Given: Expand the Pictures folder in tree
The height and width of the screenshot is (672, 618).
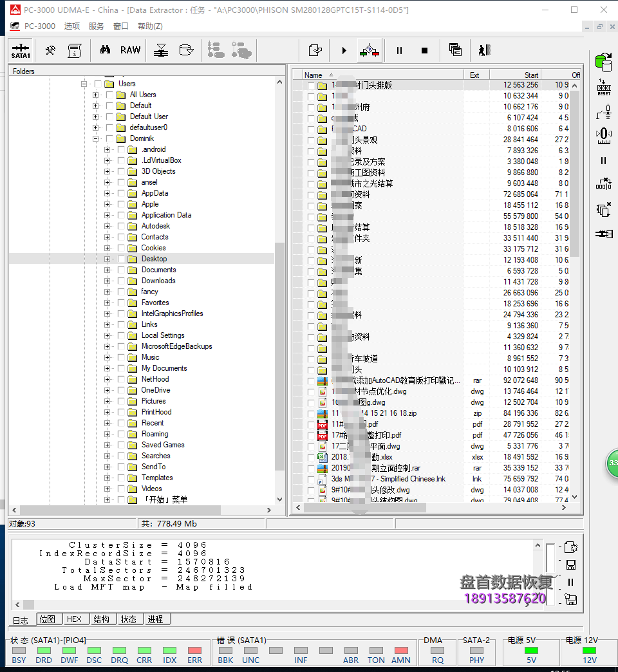Looking at the screenshot, I should (108, 401).
